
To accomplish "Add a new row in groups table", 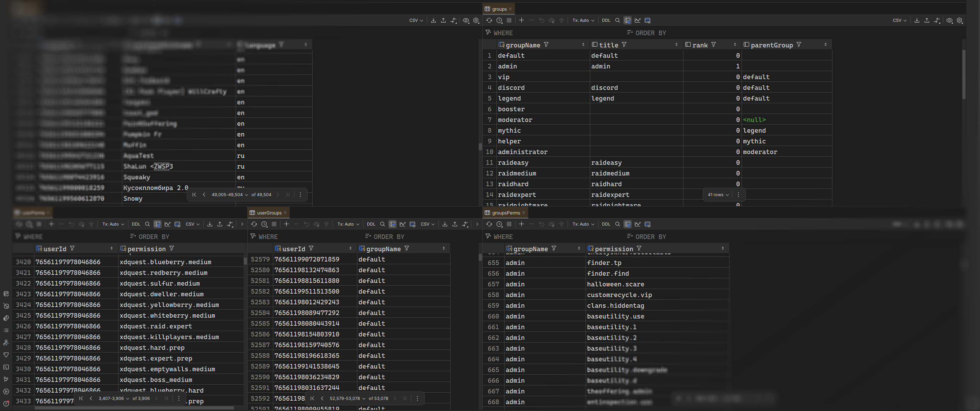I will [x=521, y=20].
